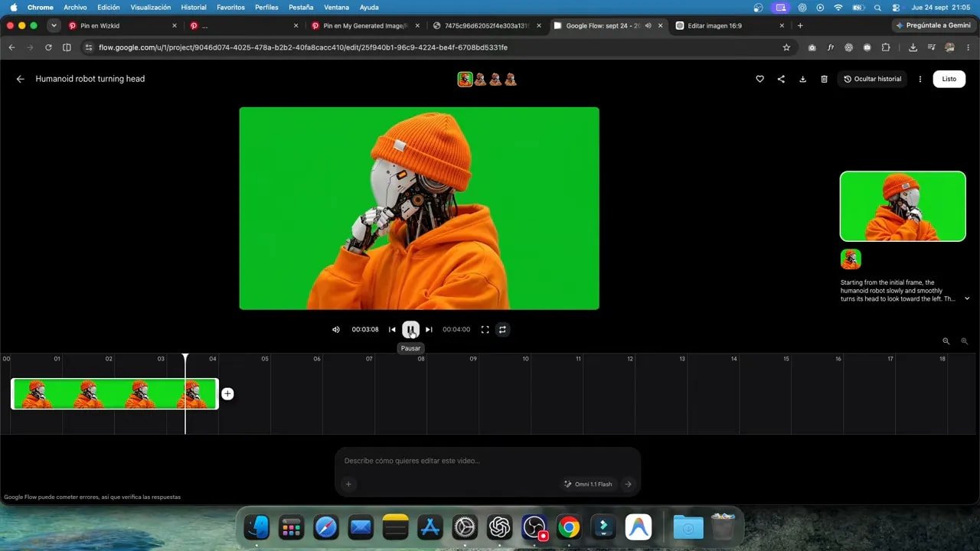Go back with the arrow beside project title

click(21, 79)
